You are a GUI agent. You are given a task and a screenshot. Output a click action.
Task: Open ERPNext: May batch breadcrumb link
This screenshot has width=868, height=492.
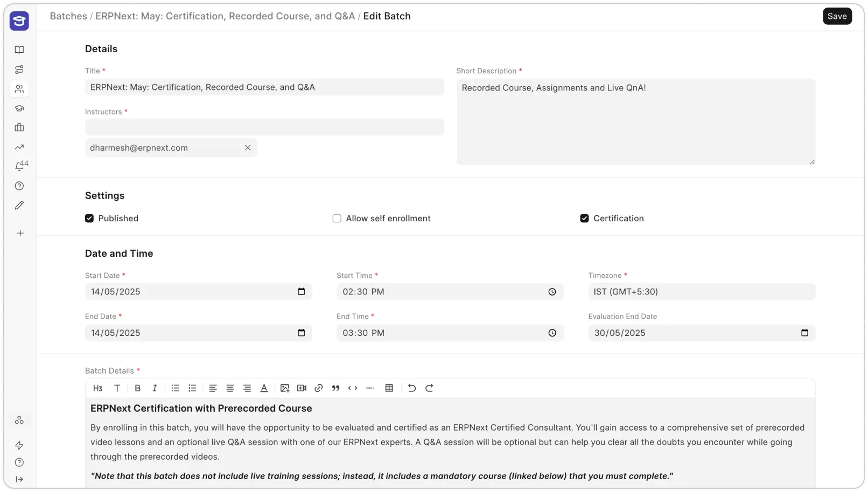225,16
